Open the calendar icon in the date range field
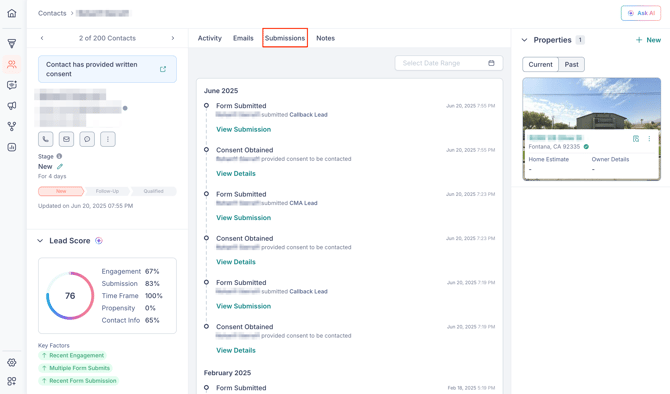The image size is (670, 394). tap(491, 63)
